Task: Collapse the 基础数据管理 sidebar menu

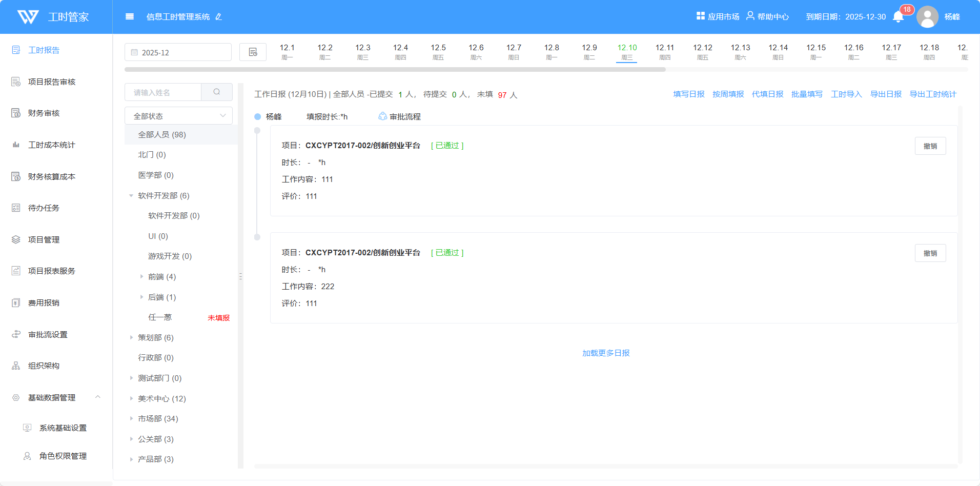Action: coord(97,397)
